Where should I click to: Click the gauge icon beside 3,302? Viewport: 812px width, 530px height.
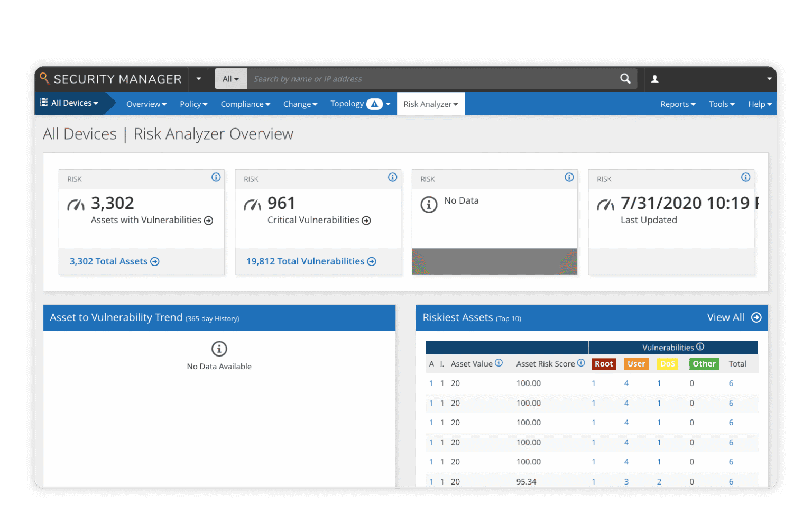pos(76,204)
